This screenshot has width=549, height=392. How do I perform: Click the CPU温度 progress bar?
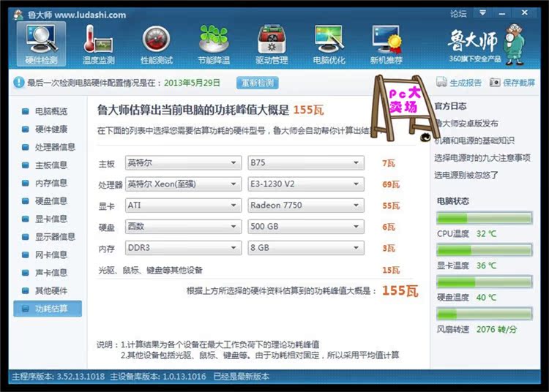click(x=485, y=218)
